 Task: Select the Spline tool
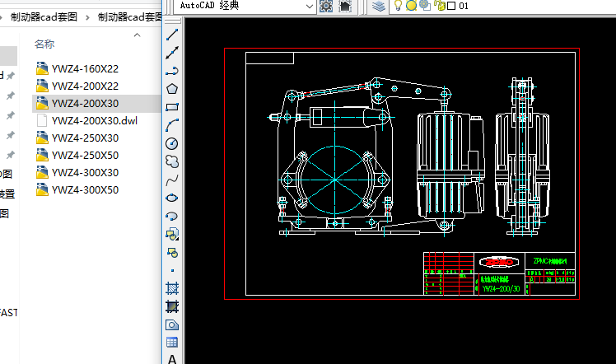coord(172,180)
